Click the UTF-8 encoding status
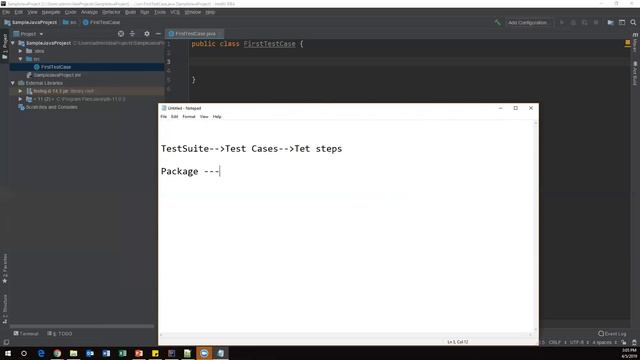 coord(578,342)
